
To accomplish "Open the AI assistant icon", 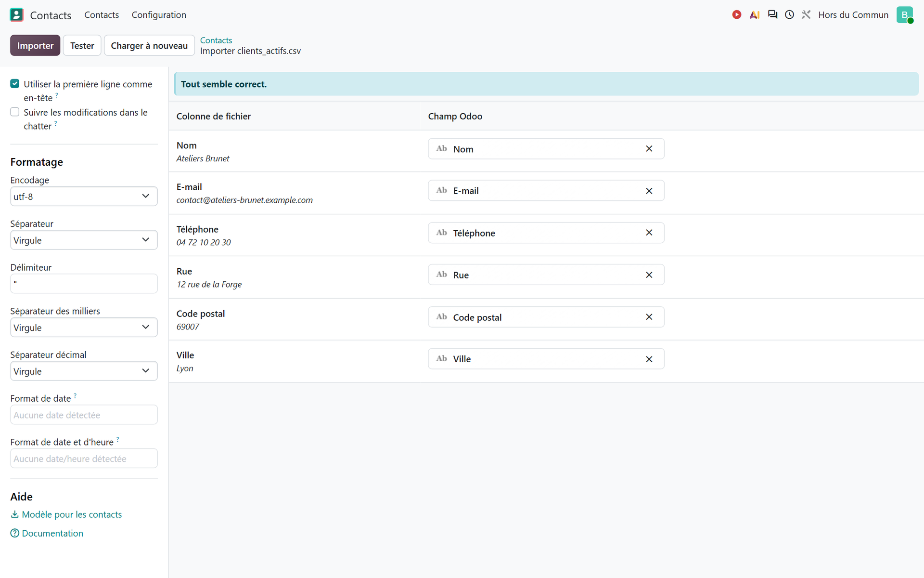I will pyautogui.click(x=754, y=15).
